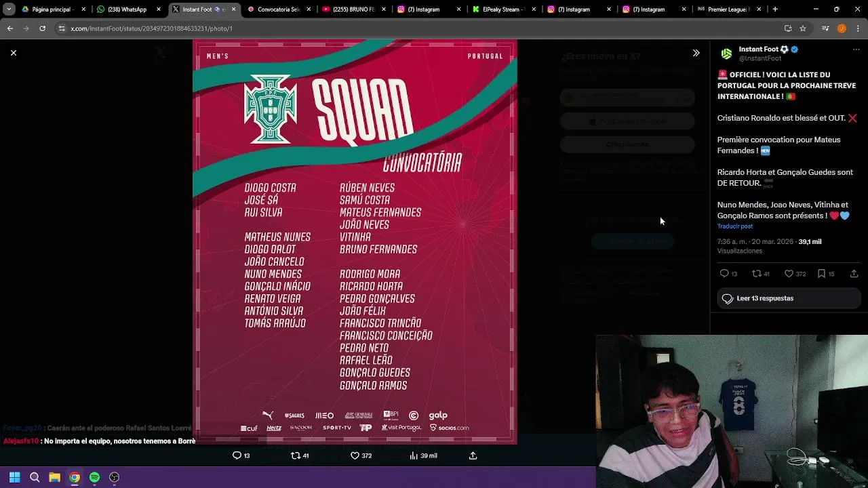
Task: Open Spotify from the taskbar
Action: pyautogui.click(x=94, y=477)
